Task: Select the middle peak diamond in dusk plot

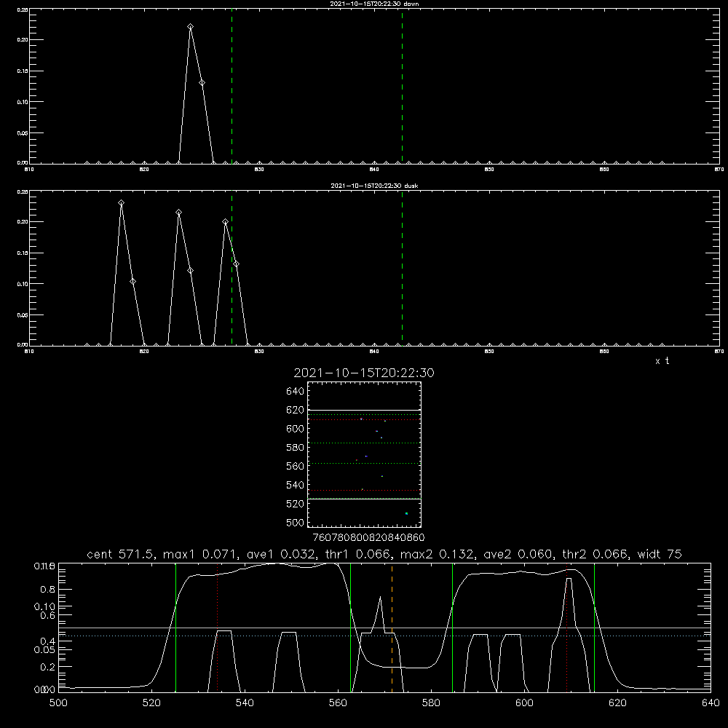Action: tap(179, 213)
